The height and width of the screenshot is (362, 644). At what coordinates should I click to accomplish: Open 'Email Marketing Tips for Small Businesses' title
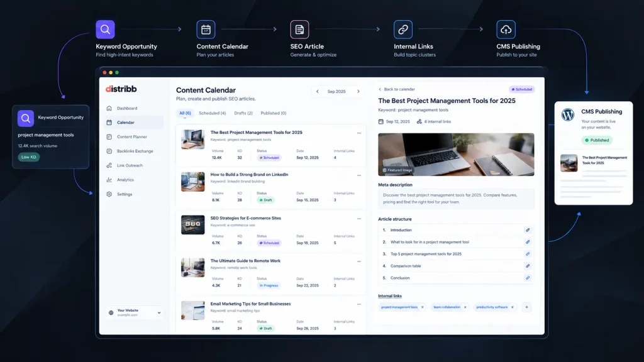tap(250, 304)
